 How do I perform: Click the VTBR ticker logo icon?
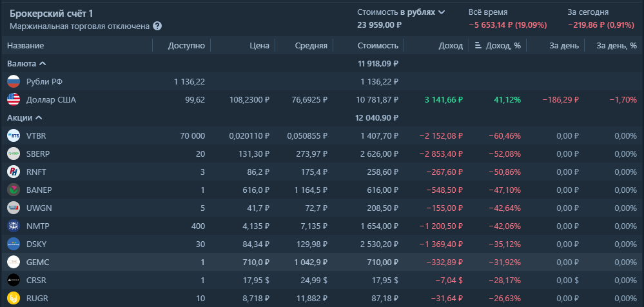coord(14,136)
